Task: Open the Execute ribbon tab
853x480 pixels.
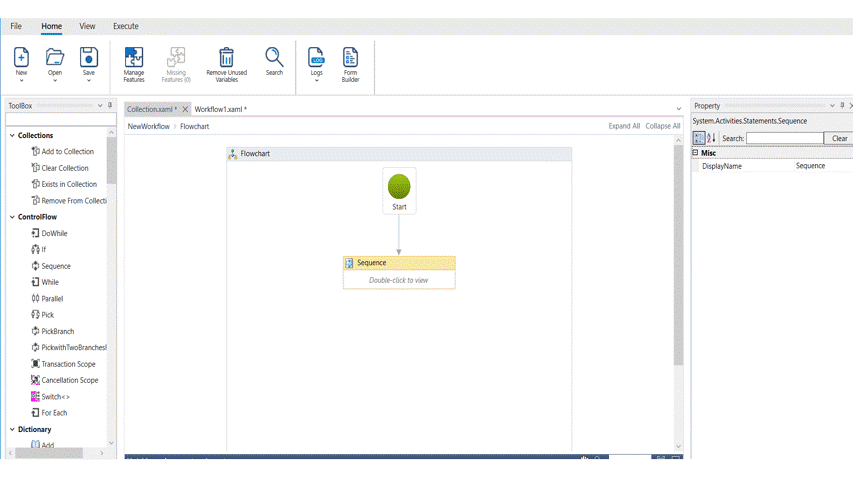Action: (x=125, y=26)
